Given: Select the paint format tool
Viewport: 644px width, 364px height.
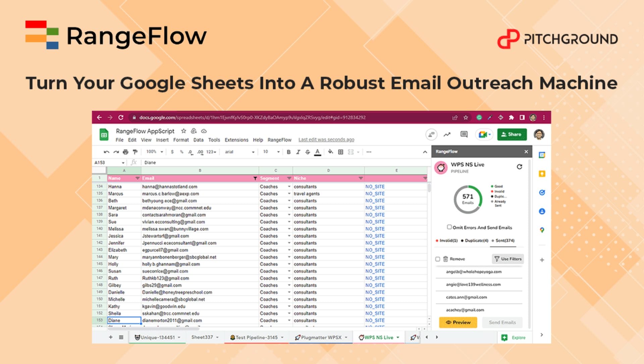Looking at the screenshot, I should [135, 152].
